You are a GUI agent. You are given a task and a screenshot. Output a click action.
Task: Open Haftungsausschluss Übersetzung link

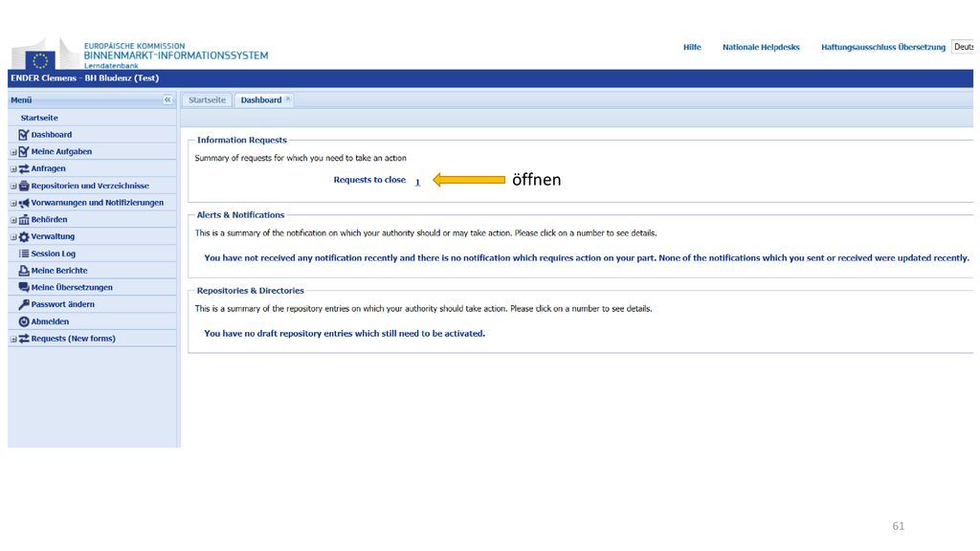tap(883, 47)
